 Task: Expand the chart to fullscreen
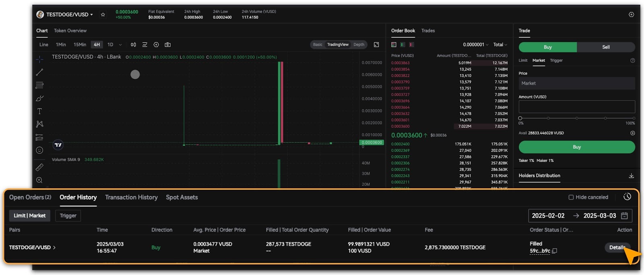[x=376, y=45]
